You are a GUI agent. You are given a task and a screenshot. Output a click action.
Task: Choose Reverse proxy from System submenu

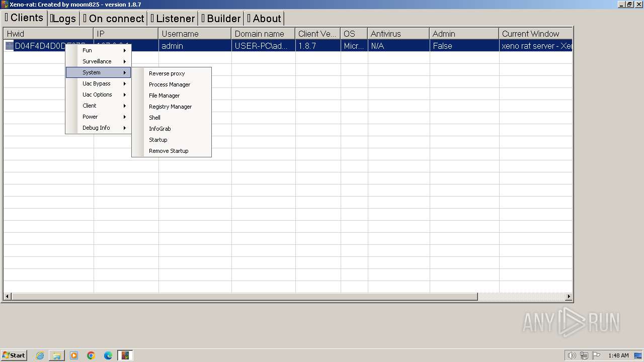pos(172,73)
